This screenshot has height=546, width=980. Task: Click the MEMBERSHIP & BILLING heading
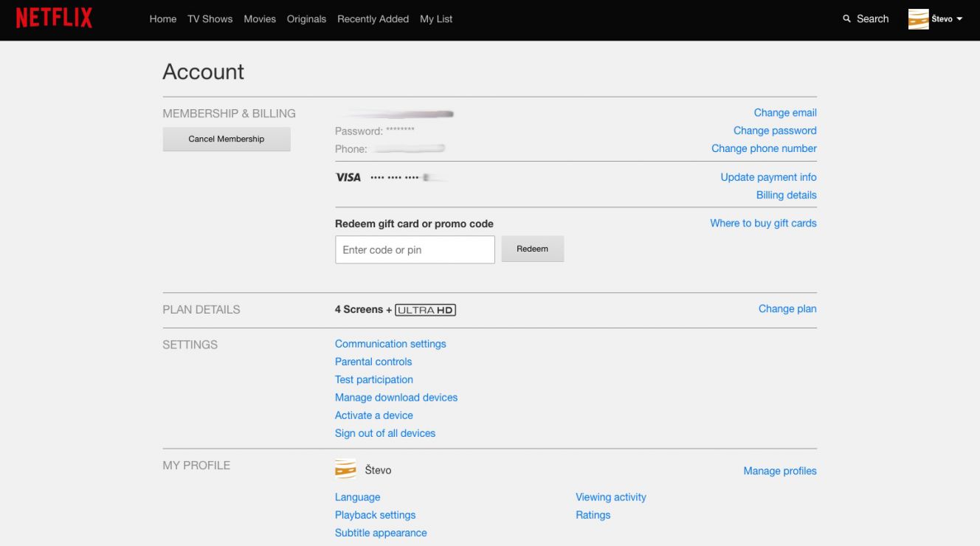click(x=229, y=114)
